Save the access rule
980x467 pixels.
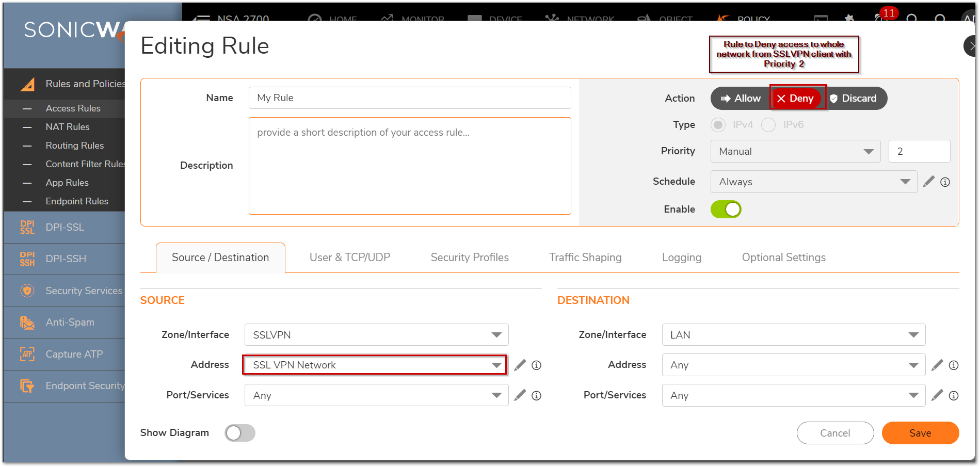920,433
